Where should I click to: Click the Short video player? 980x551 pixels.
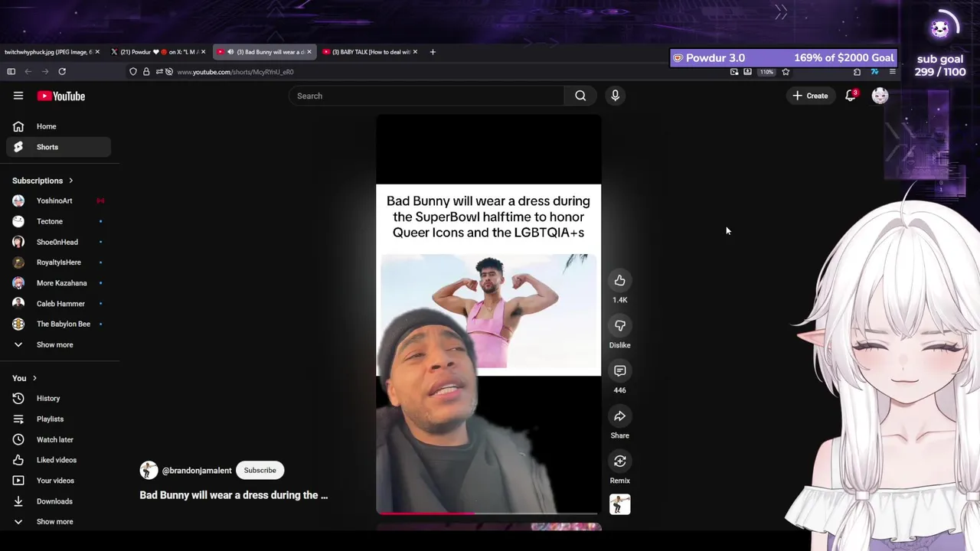click(488, 314)
